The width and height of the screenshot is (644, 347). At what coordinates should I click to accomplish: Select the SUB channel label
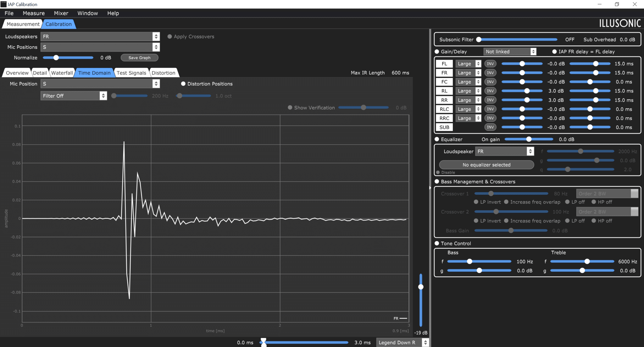tap(444, 127)
